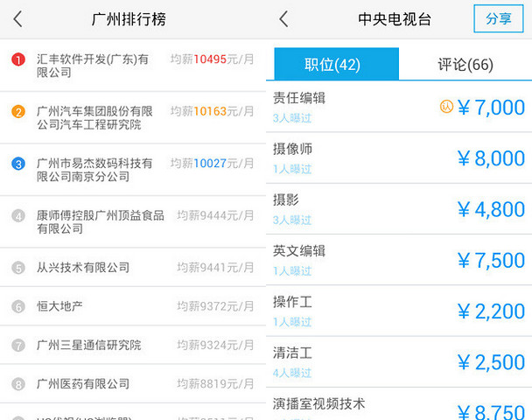
Task: Switch to the 职位(42) tab
Action: point(336,64)
